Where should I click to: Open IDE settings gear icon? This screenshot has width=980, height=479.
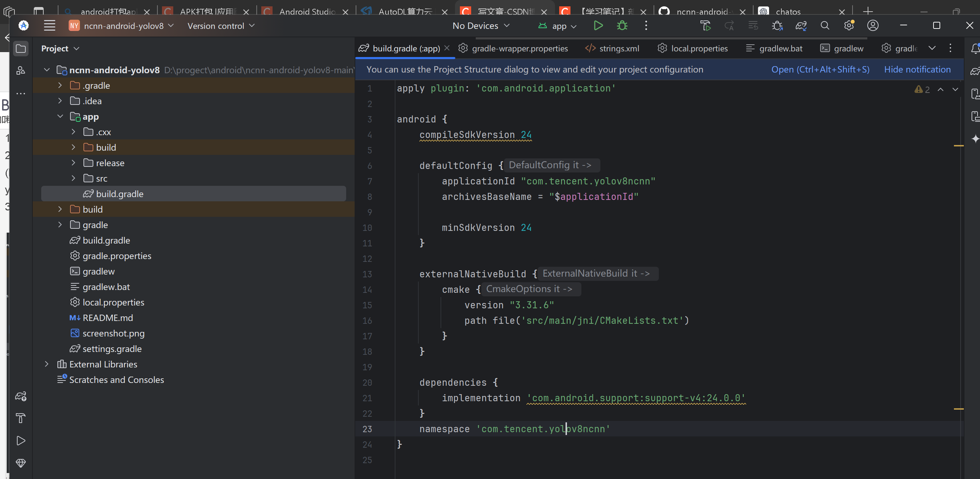[x=849, y=25]
